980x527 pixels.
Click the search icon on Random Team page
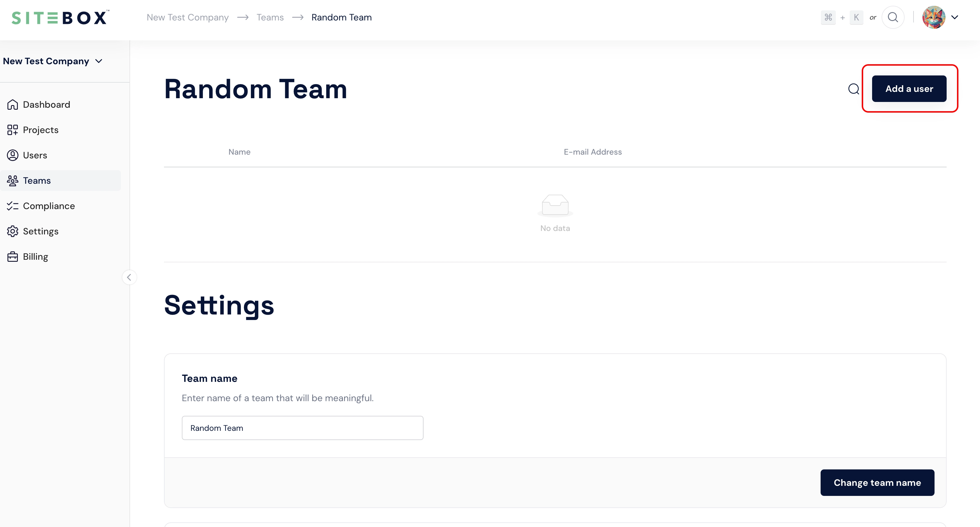click(x=854, y=88)
